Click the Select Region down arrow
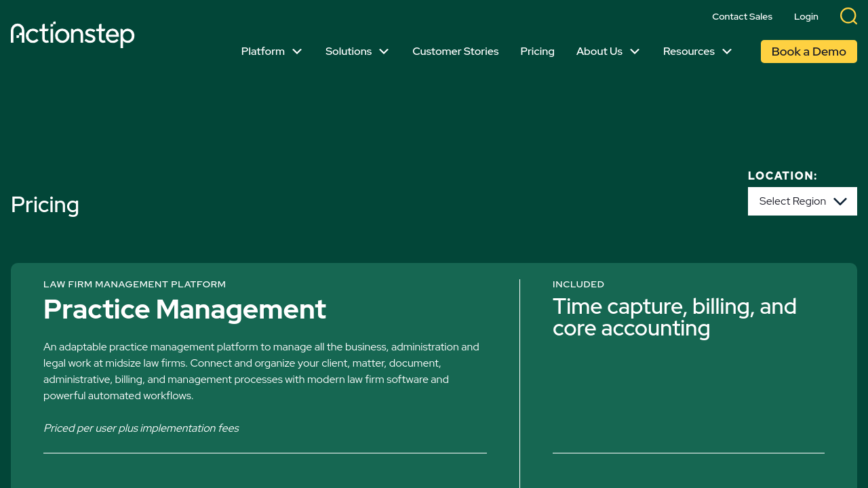 840,201
